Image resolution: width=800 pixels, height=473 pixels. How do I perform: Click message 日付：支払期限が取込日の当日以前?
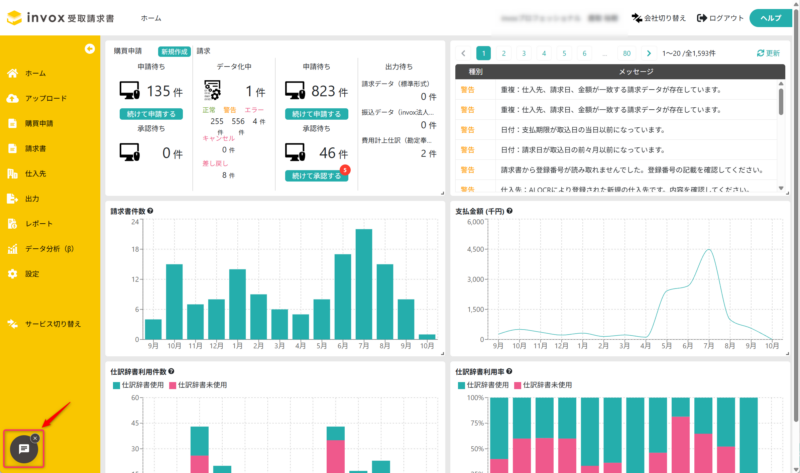tap(583, 130)
